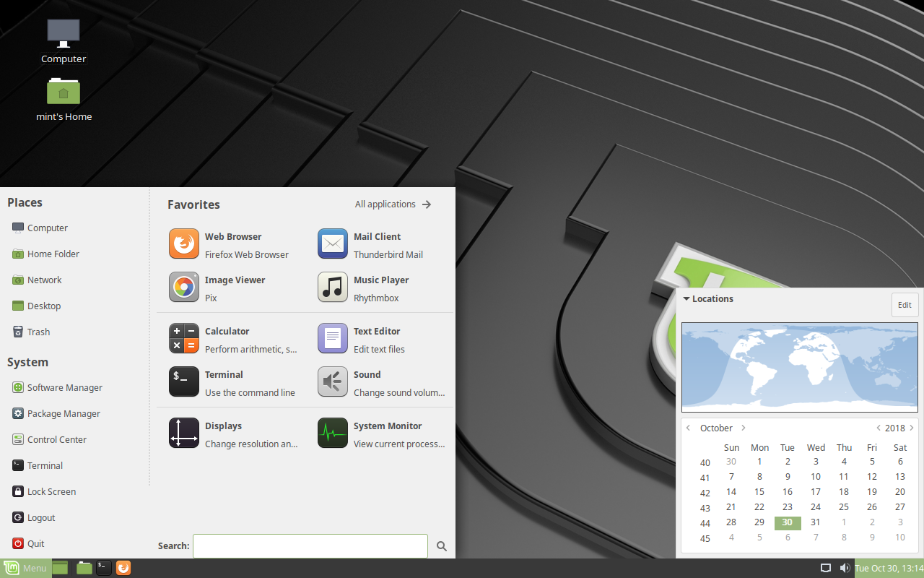Go to next month after October
924x578 pixels.
pos(744,428)
